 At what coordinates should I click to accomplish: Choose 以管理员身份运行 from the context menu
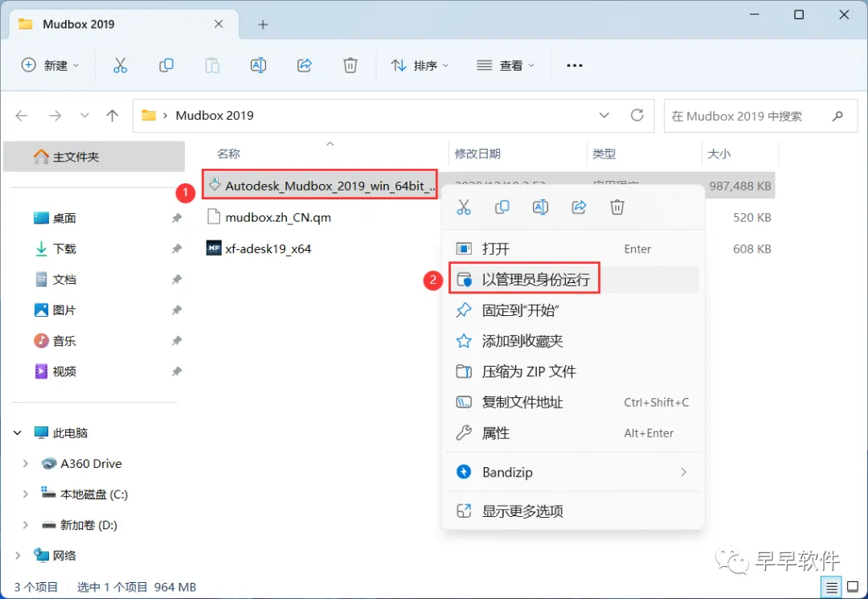coord(573,279)
